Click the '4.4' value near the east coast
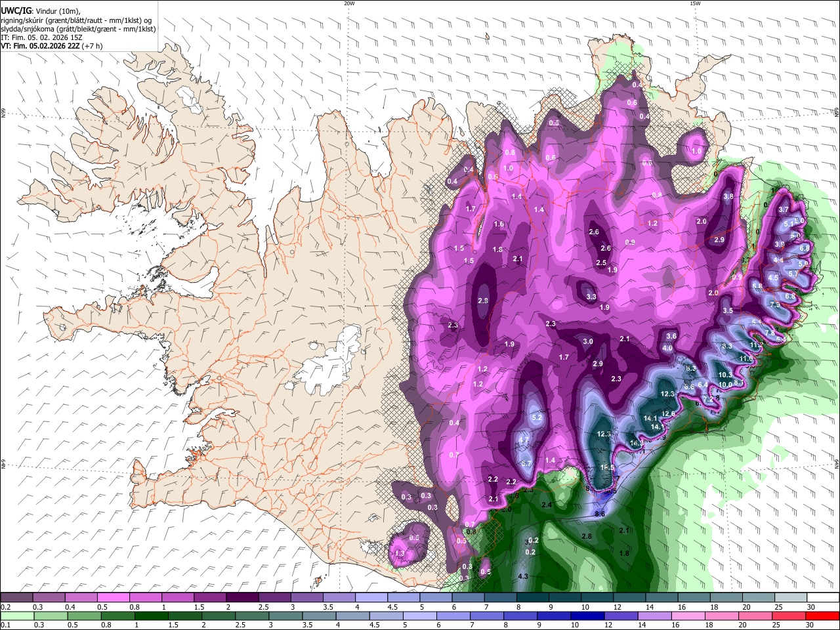This screenshot has width=840, height=630. click(x=778, y=261)
